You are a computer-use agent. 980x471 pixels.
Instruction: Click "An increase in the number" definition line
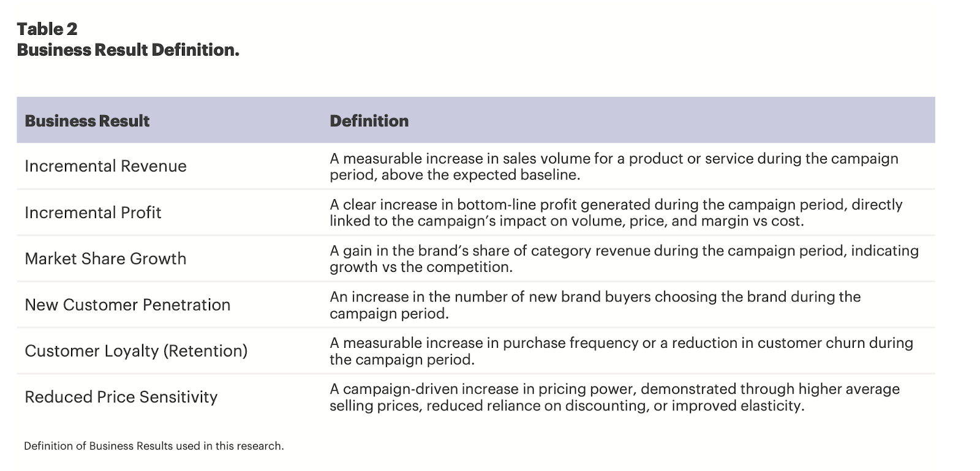pos(595,296)
